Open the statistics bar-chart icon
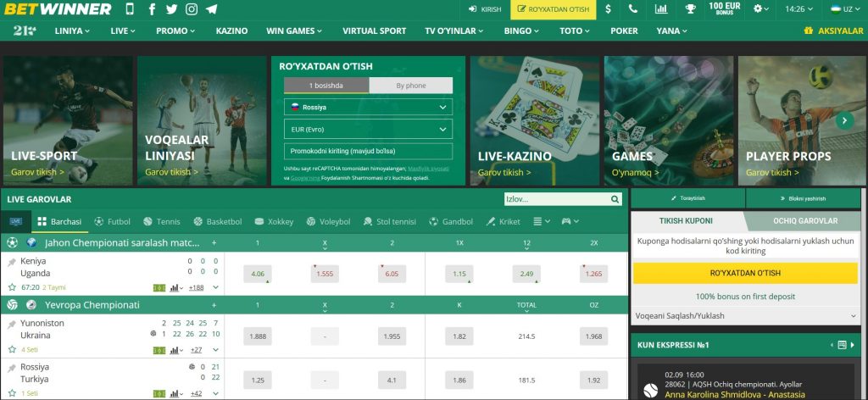 point(661,8)
